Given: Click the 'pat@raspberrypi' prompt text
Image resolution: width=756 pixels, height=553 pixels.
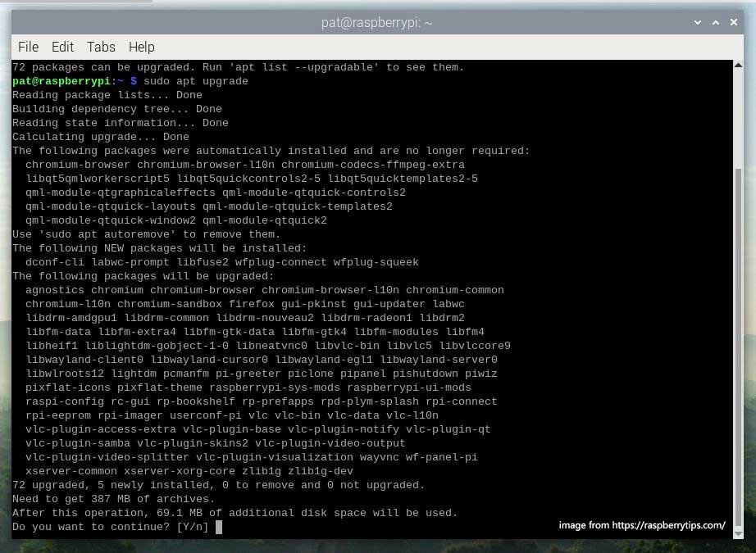Looking at the screenshot, I should tap(61, 81).
